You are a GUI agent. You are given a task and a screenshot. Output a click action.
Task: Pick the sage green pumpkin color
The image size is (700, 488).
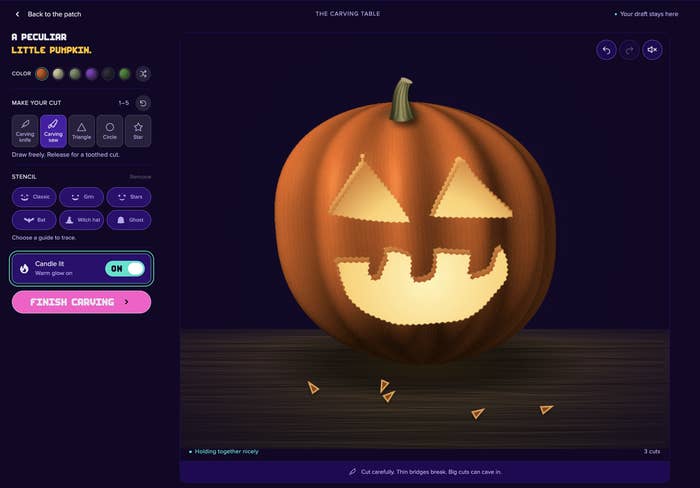[75, 74]
